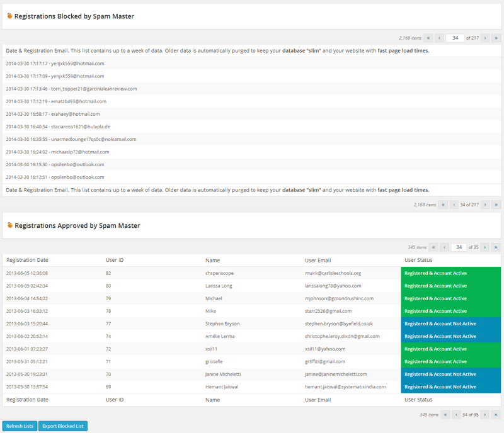Go to next page in blocked list top pagination
The width and height of the screenshot is (504, 433).
tap(484, 38)
